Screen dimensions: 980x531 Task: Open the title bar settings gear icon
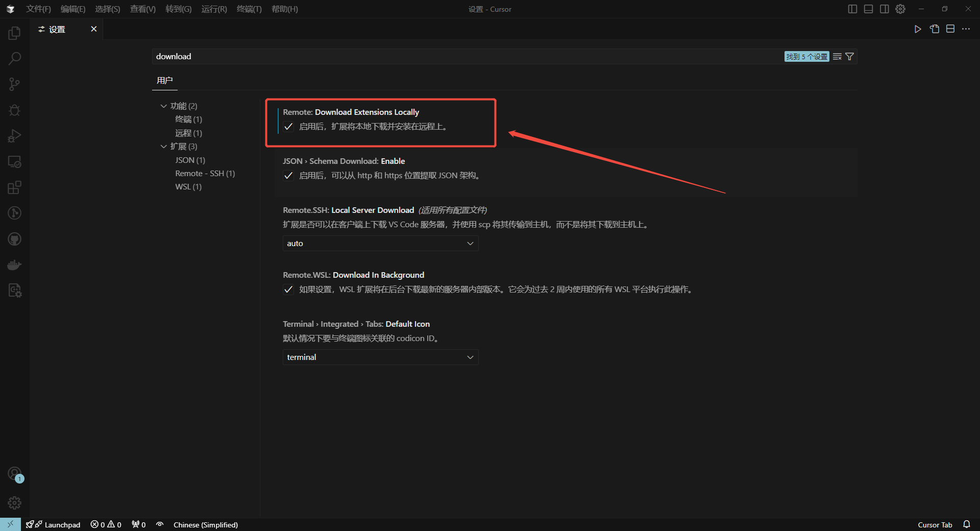click(900, 9)
